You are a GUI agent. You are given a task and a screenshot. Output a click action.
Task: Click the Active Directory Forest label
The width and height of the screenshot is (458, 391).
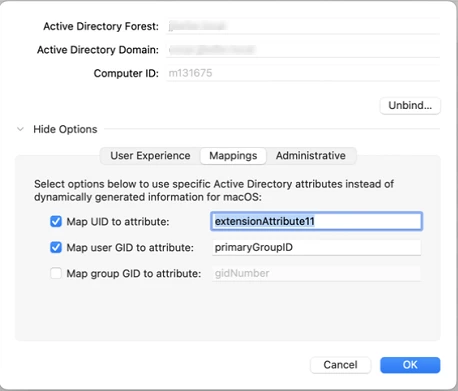click(101, 26)
